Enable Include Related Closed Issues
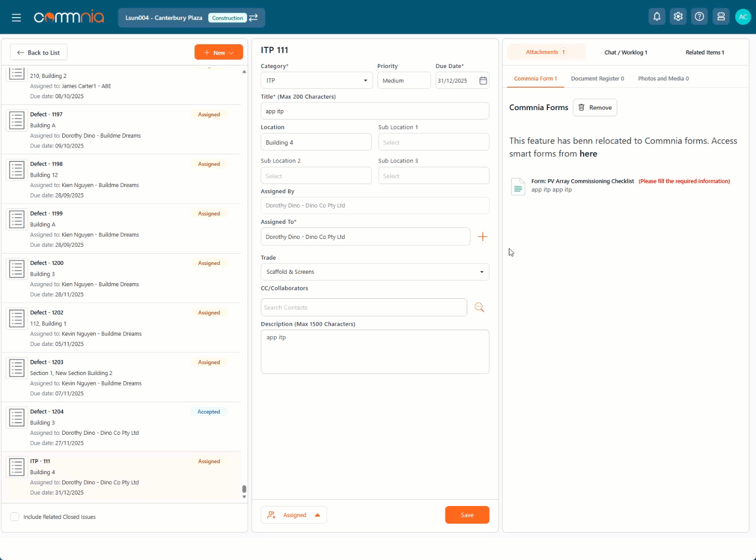Screen dimensions: 756x560 coord(15,516)
